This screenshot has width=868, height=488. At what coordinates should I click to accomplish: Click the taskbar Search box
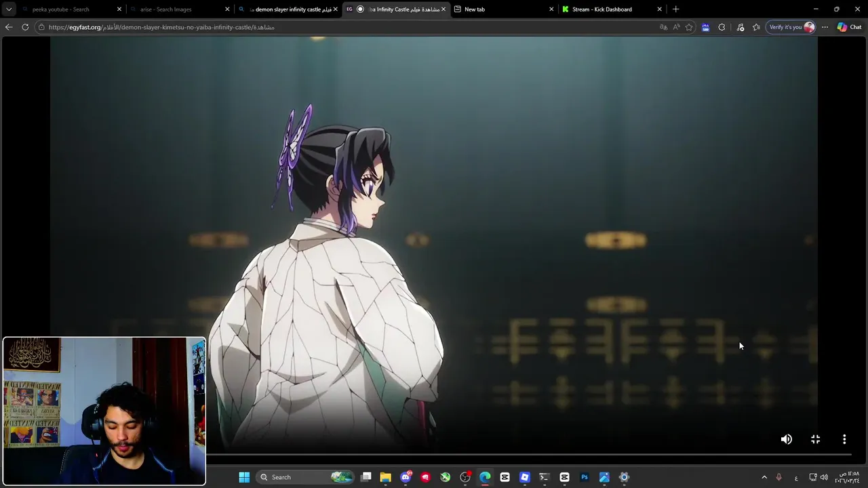tap(306, 477)
